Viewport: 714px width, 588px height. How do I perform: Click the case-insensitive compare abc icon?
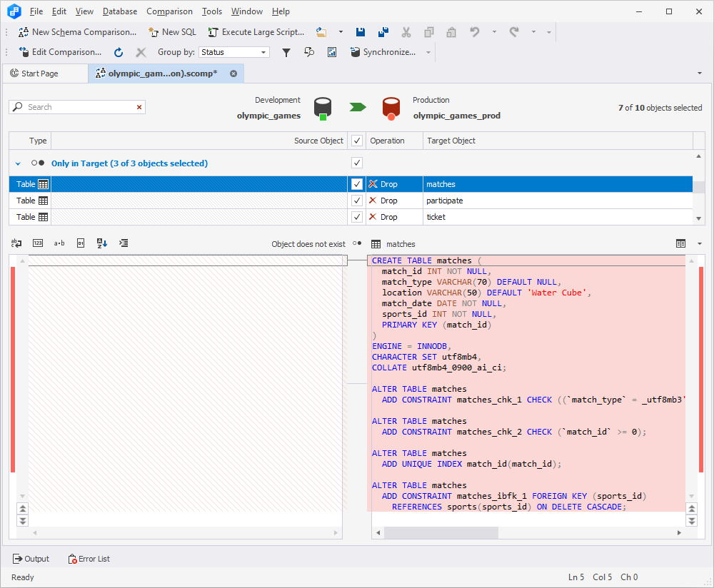(16, 243)
